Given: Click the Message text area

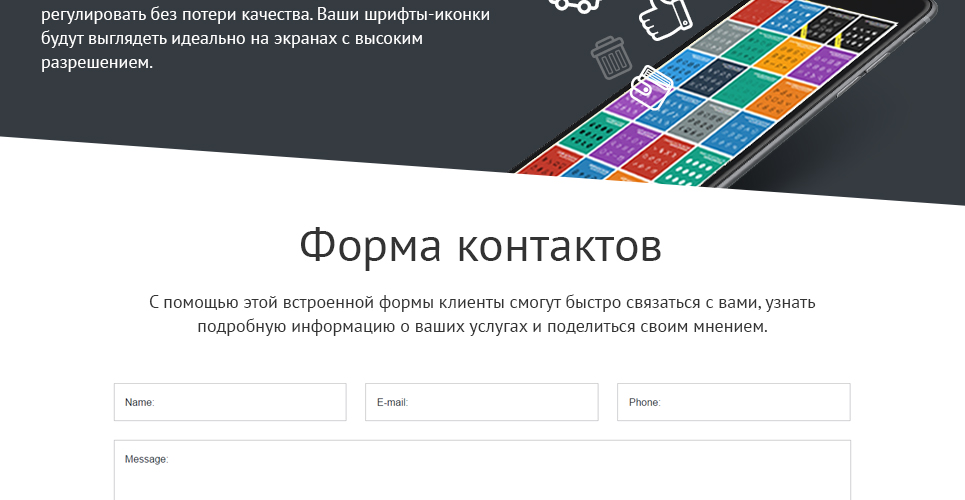Looking at the screenshot, I should click(482, 470).
